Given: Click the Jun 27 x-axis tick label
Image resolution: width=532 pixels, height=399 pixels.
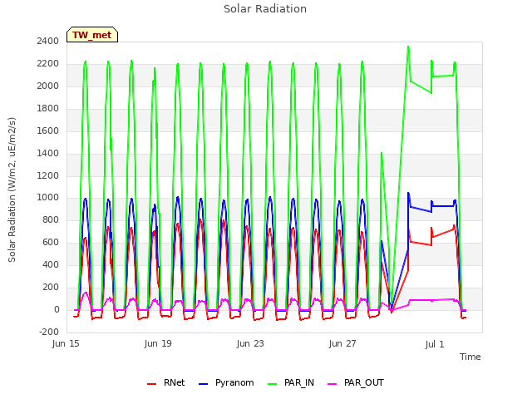Looking at the screenshot, I should pyautogui.click(x=342, y=343).
